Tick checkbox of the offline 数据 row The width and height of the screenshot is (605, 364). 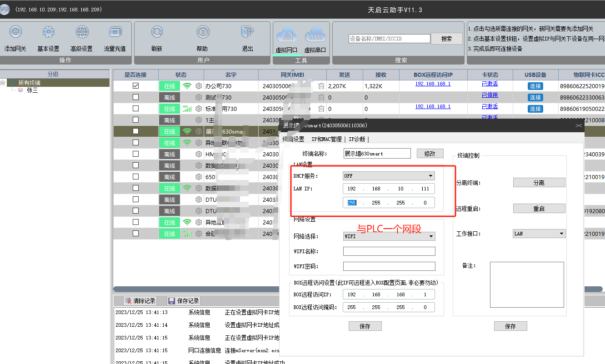pyautogui.click(x=135, y=165)
